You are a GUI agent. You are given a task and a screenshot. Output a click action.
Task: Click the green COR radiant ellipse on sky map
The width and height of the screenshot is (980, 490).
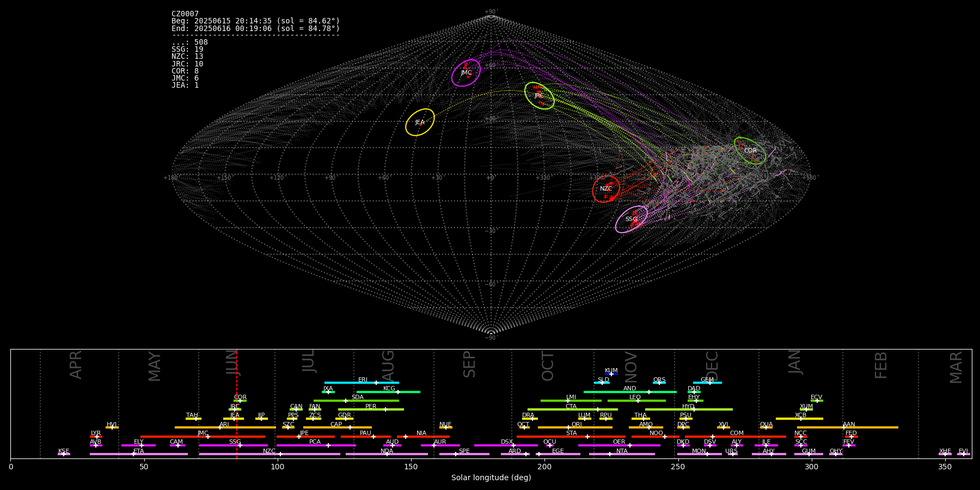click(x=750, y=151)
